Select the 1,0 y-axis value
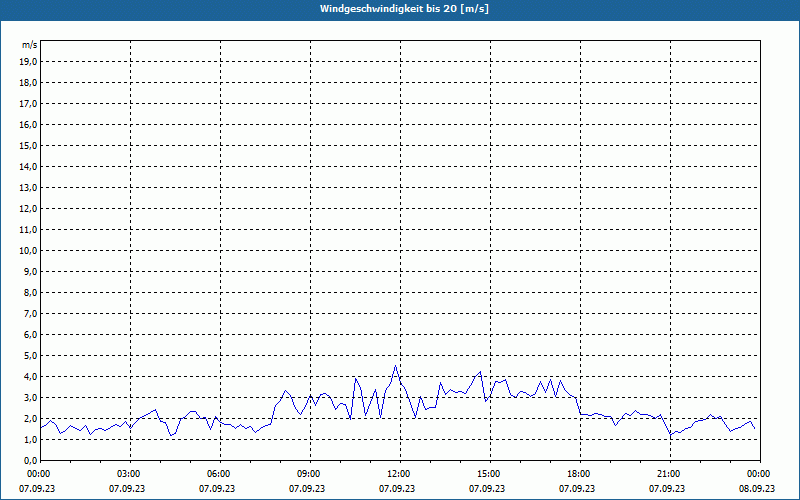 point(30,439)
